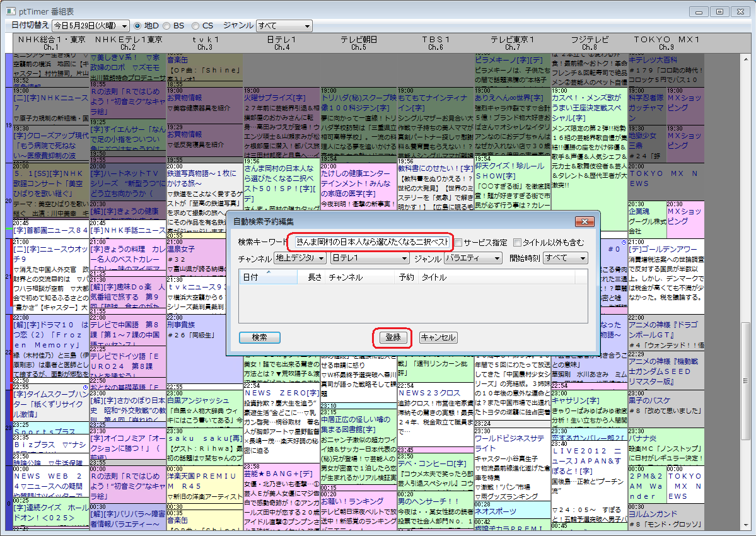Viewport: 756px width, 536px height.
Task: Expand the バラエティ genre dropdown
Action: click(x=472, y=258)
